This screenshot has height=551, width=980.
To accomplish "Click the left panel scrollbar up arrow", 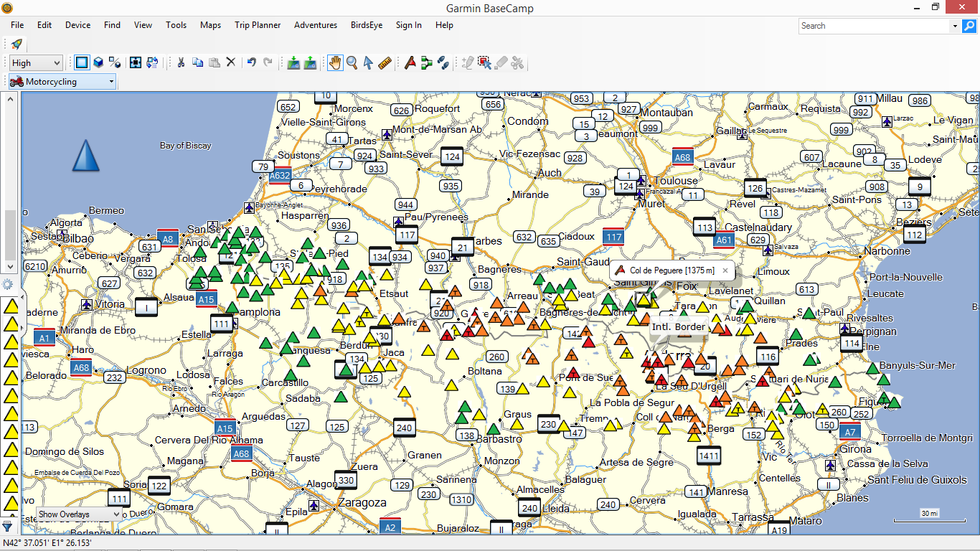I will coord(10,99).
